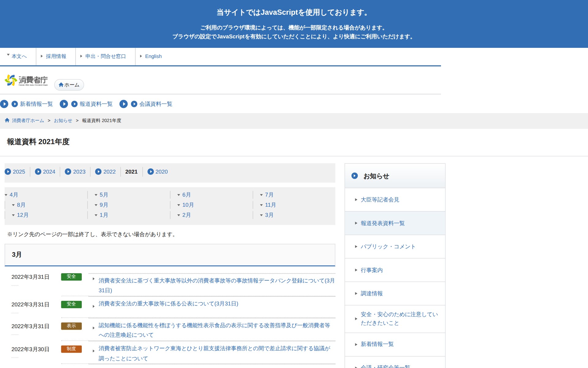Click the orange 制度 category badge
The height and width of the screenshot is (368, 588).
tap(71, 349)
